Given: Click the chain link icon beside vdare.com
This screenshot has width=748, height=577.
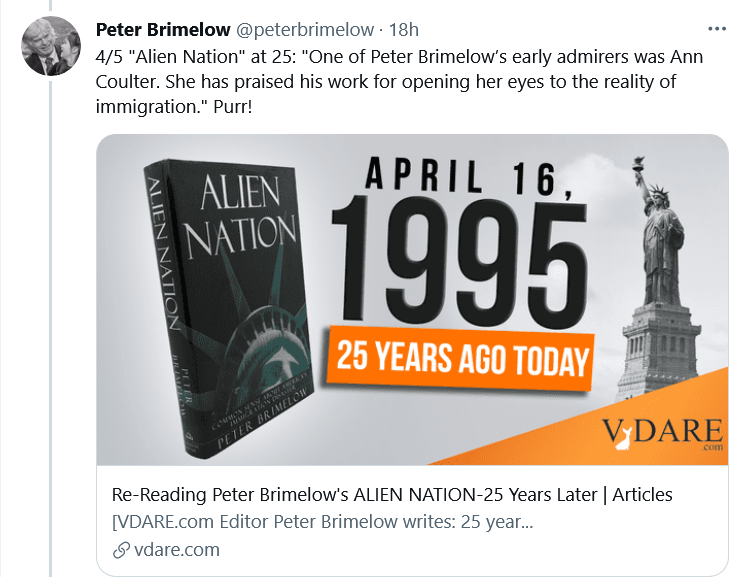Looking at the screenshot, I should click(x=121, y=549).
